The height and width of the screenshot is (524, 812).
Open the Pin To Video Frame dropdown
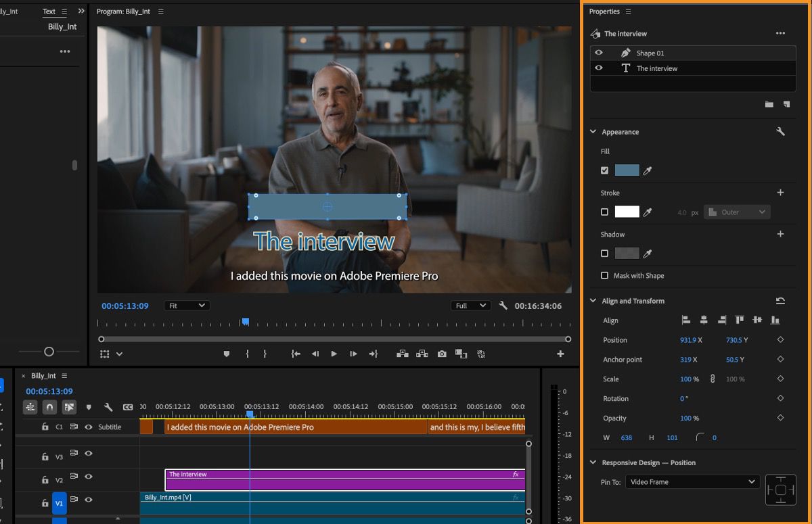click(x=692, y=482)
